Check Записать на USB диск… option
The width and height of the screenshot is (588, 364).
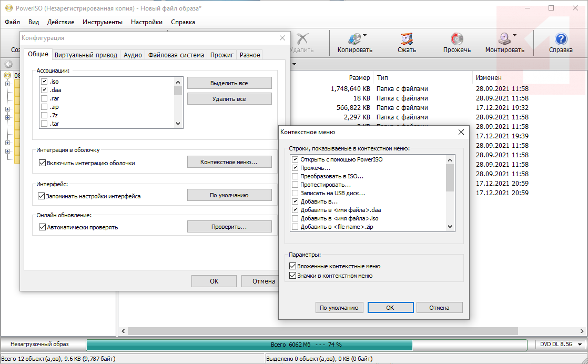[x=295, y=193]
